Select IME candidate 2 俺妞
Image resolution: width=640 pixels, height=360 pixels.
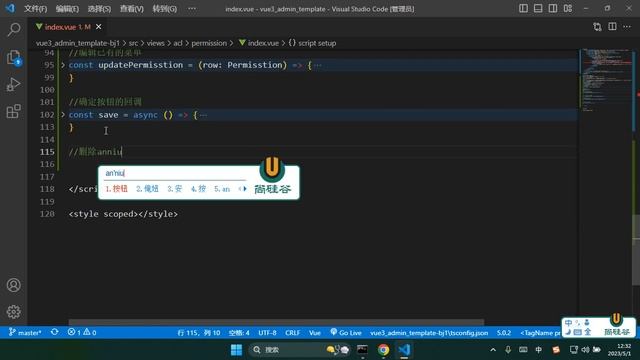click(147, 189)
